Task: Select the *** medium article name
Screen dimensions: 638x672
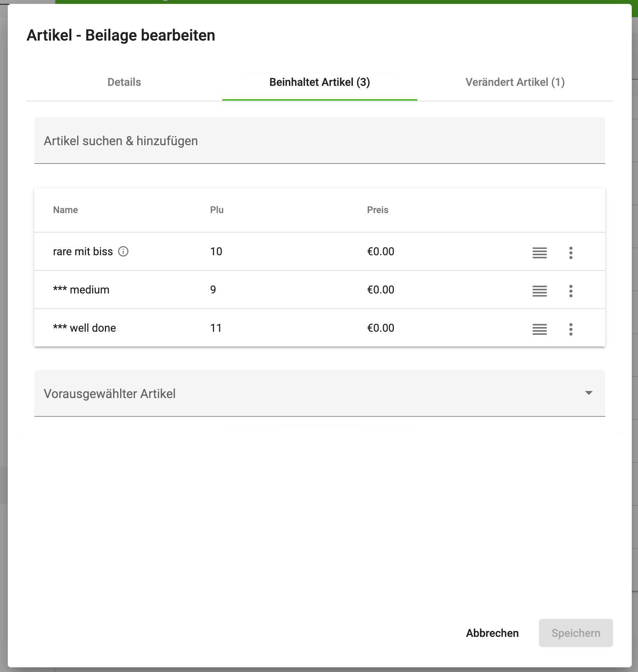Action: (81, 290)
